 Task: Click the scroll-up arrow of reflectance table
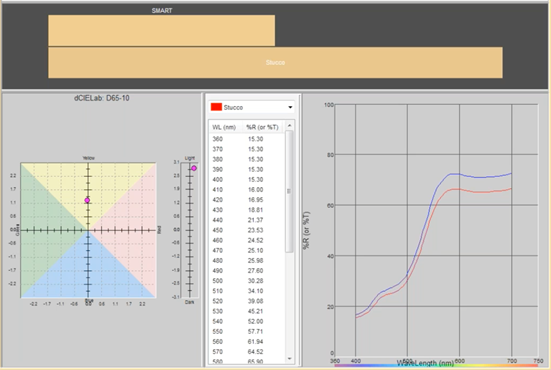[290, 125]
